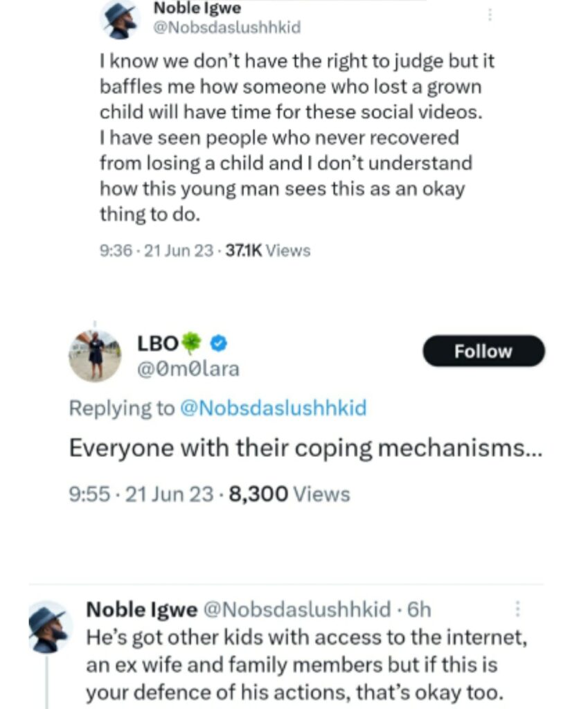Click the 6h timestamp on the bottom reply
Viewport: 588px width, 709px height.
point(419,609)
